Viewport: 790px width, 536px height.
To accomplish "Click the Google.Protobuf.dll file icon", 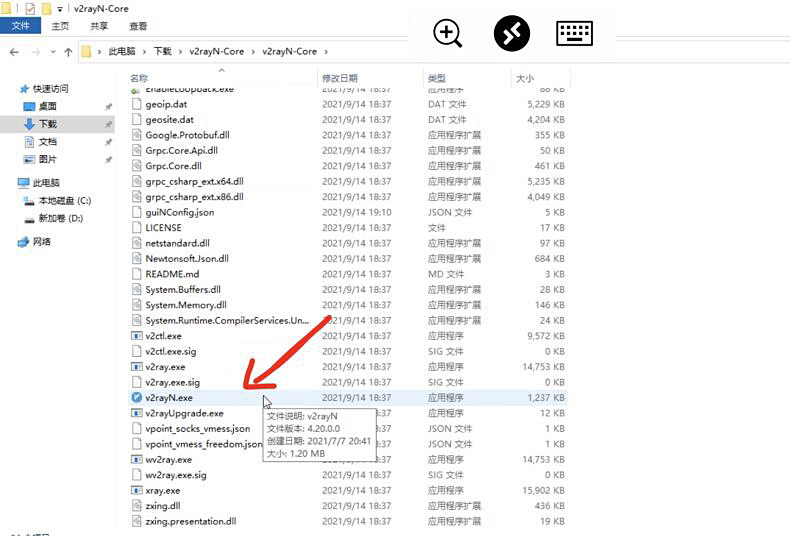I will point(136,135).
